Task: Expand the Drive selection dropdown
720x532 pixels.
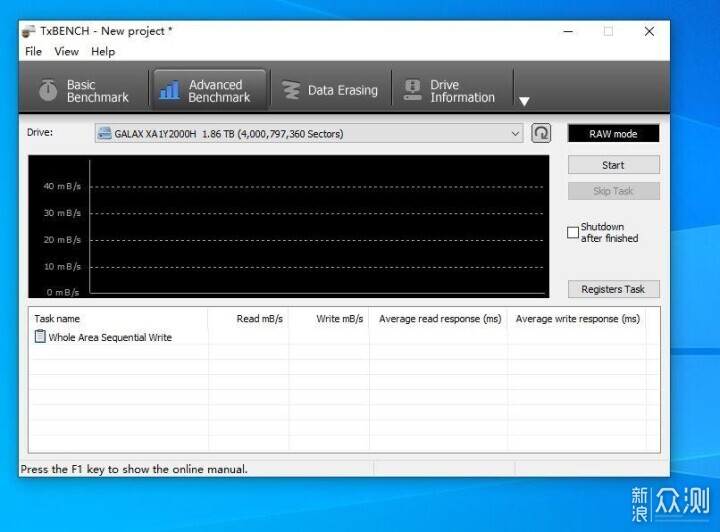Action: (x=515, y=134)
